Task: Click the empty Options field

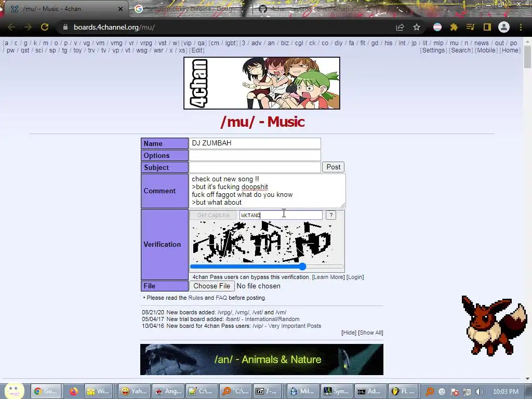Action: point(255,155)
